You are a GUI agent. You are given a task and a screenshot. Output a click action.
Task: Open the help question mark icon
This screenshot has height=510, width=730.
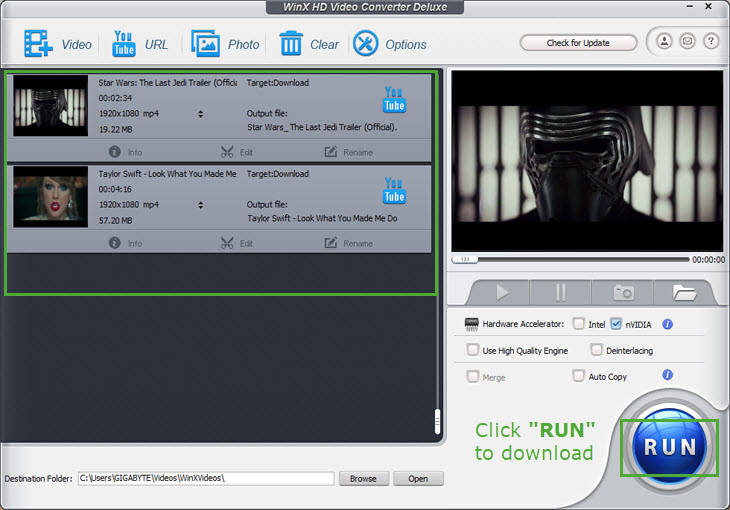(x=710, y=41)
